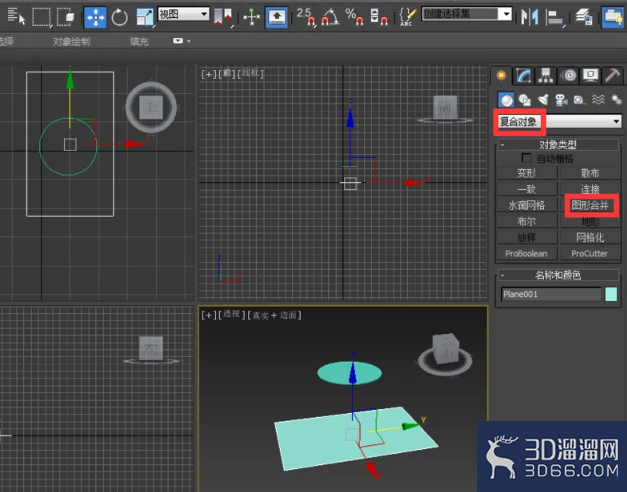Collapse the 名称和颜色 rollout
Screen dimensions: 627x492
558,275
